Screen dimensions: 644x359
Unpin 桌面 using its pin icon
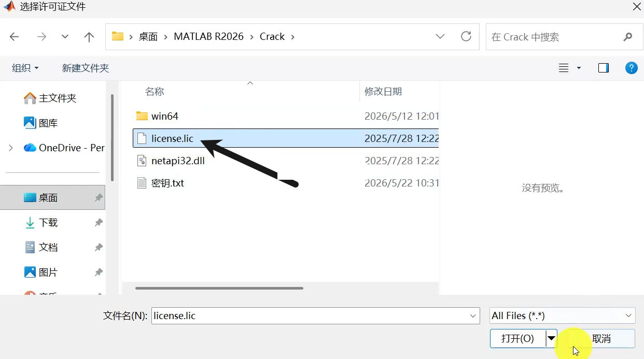tap(99, 197)
